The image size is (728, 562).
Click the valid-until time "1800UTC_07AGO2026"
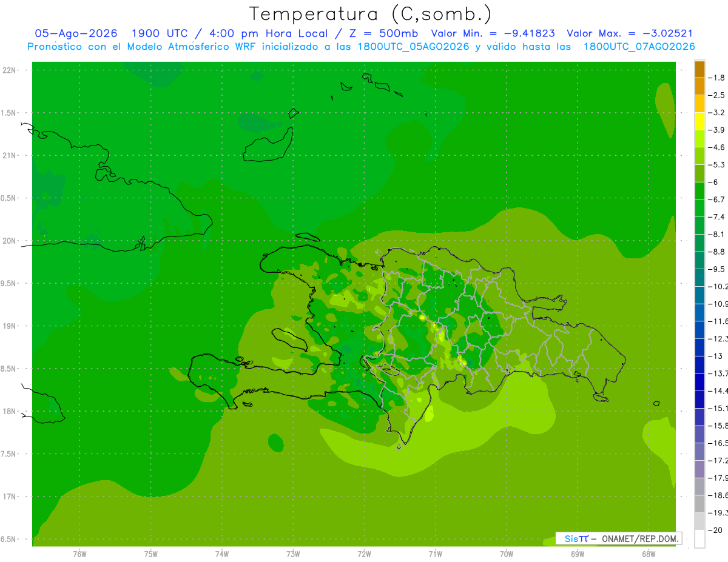click(639, 47)
